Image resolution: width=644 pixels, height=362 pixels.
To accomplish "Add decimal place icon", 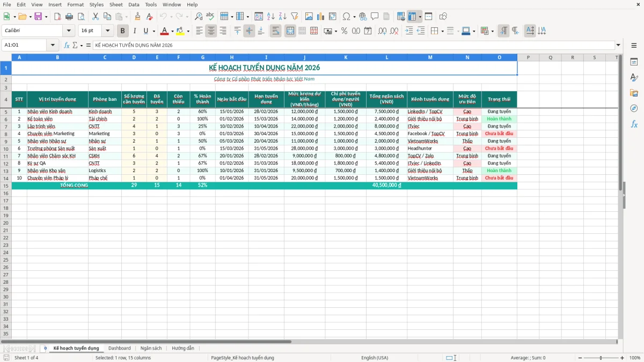I will tap(382, 31).
